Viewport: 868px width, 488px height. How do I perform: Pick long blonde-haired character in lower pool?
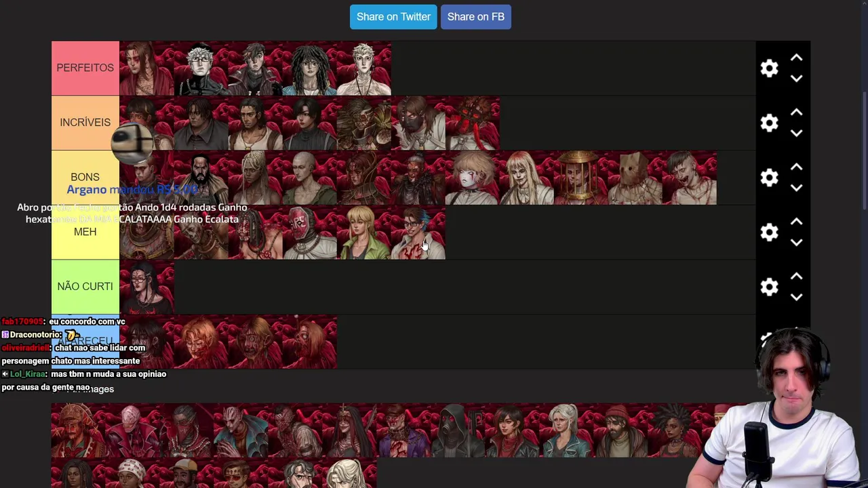click(350, 473)
